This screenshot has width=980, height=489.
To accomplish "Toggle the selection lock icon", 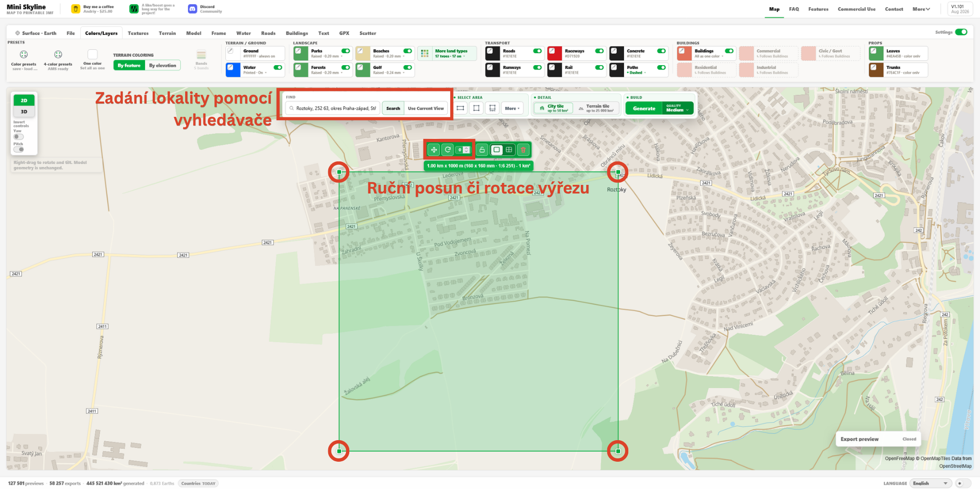I will pyautogui.click(x=482, y=150).
